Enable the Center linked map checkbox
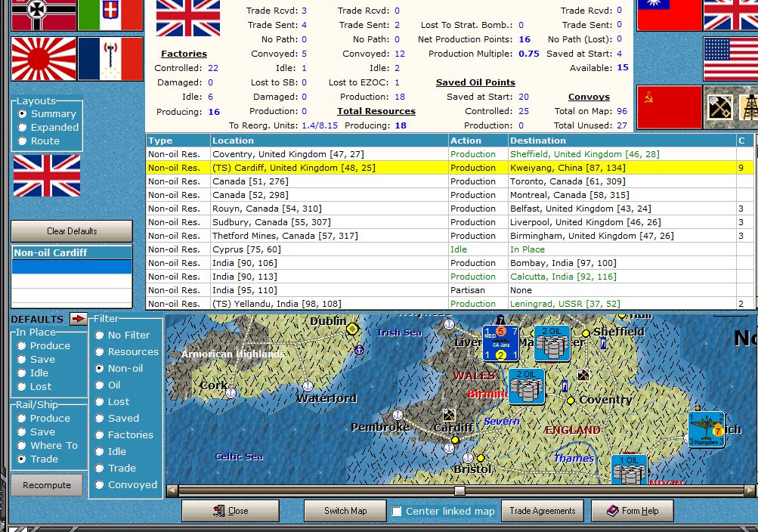Viewport: 758px width, 532px height. [x=397, y=512]
